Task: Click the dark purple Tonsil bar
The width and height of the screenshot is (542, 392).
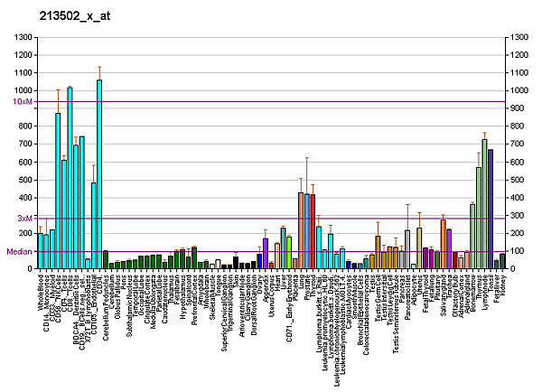Action: tap(491, 209)
